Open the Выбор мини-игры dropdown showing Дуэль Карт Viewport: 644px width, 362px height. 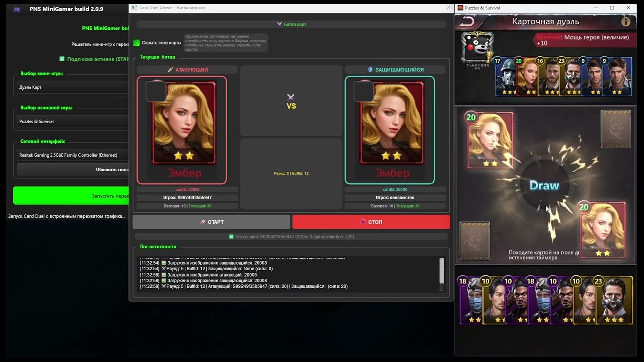[x=73, y=87]
